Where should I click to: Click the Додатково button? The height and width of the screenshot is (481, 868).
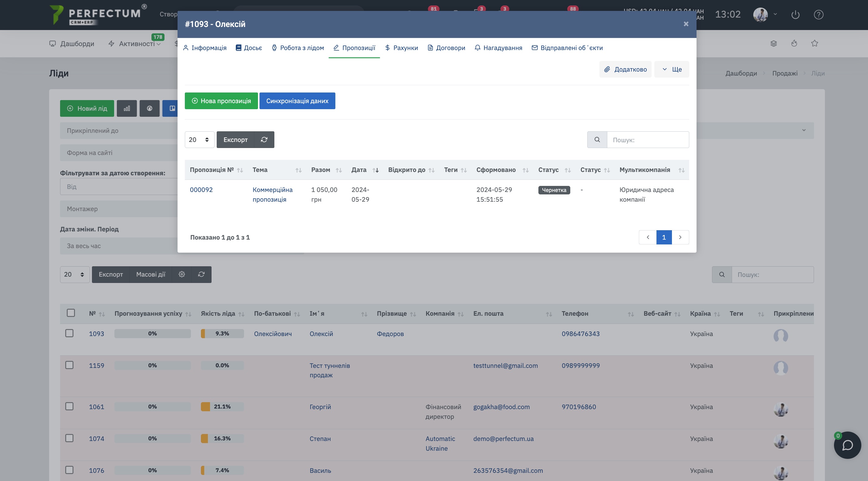click(x=626, y=69)
